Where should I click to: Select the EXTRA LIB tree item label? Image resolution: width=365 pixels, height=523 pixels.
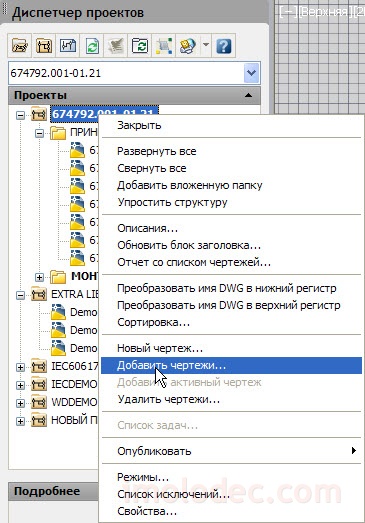click(x=75, y=294)
